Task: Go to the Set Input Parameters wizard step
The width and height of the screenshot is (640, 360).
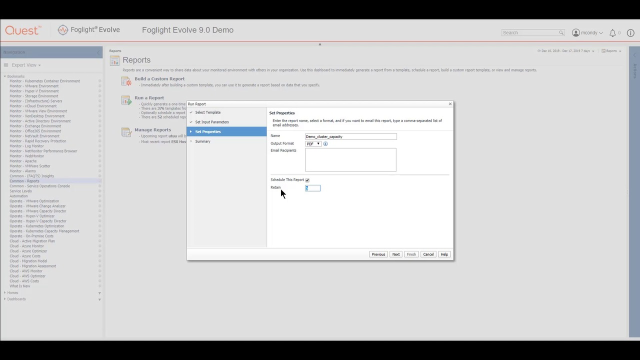Action: tap(212, 122)
